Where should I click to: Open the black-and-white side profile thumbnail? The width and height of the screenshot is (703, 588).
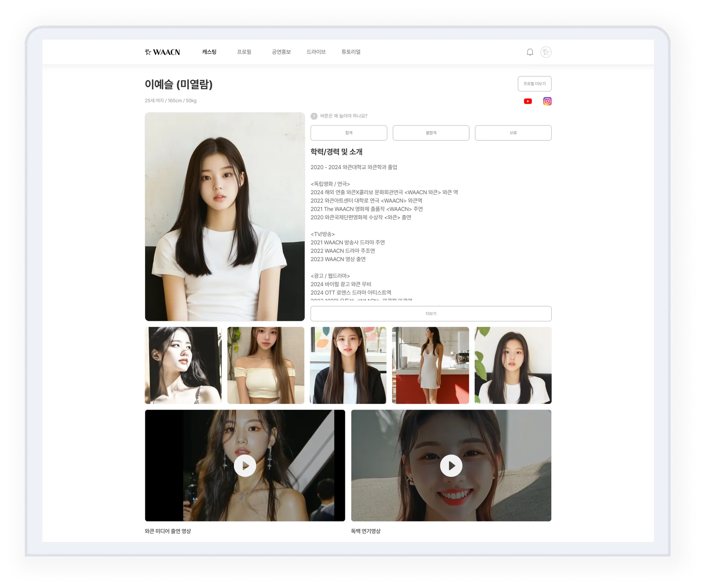point(183,365)
